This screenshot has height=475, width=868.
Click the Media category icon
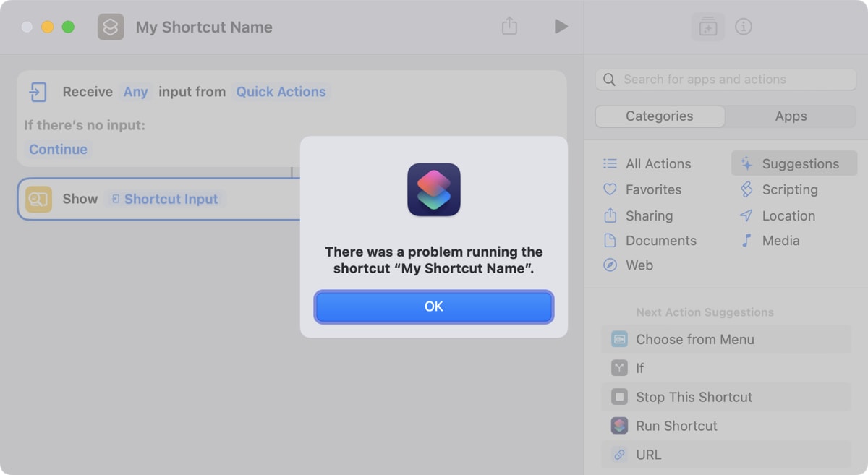point(746,241)
